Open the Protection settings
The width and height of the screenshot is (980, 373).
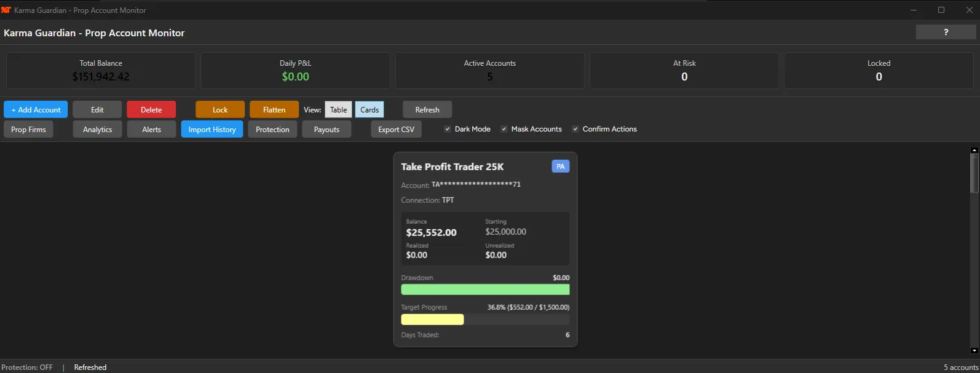tap(272, 129)
